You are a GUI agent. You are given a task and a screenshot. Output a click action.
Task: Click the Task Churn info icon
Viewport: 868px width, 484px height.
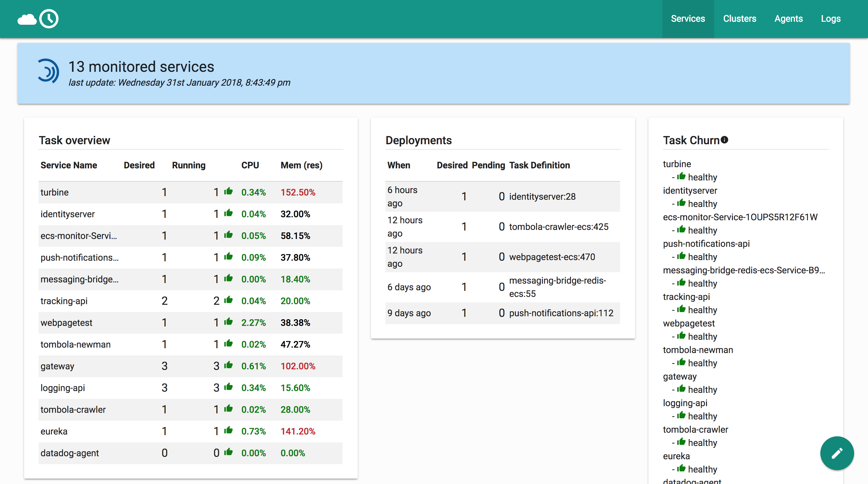[724, 140]
